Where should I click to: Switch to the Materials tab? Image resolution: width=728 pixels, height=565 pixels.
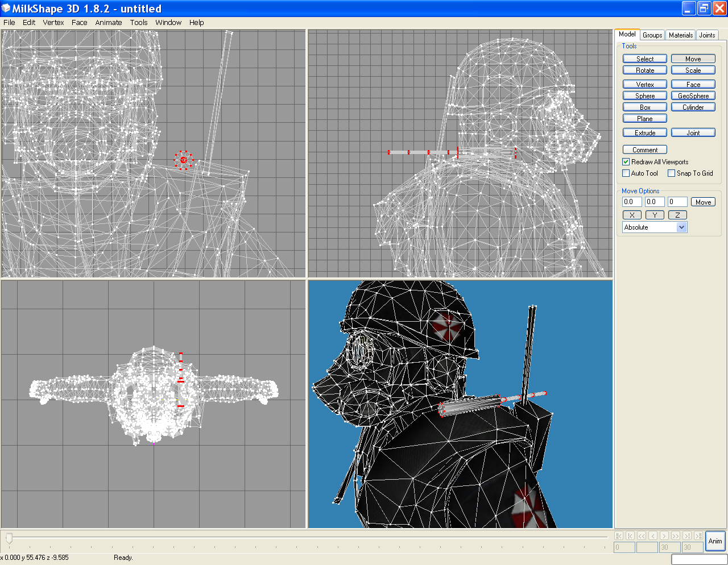(681, 35)
